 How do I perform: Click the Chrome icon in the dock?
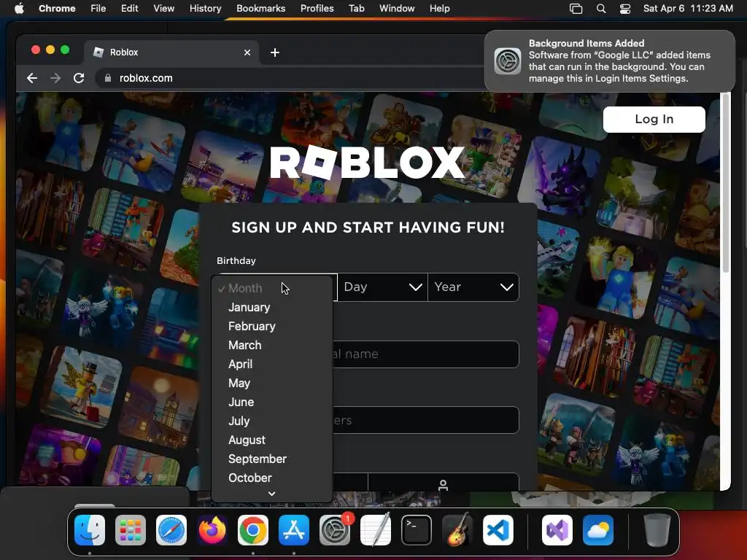[x=253, y=530]
